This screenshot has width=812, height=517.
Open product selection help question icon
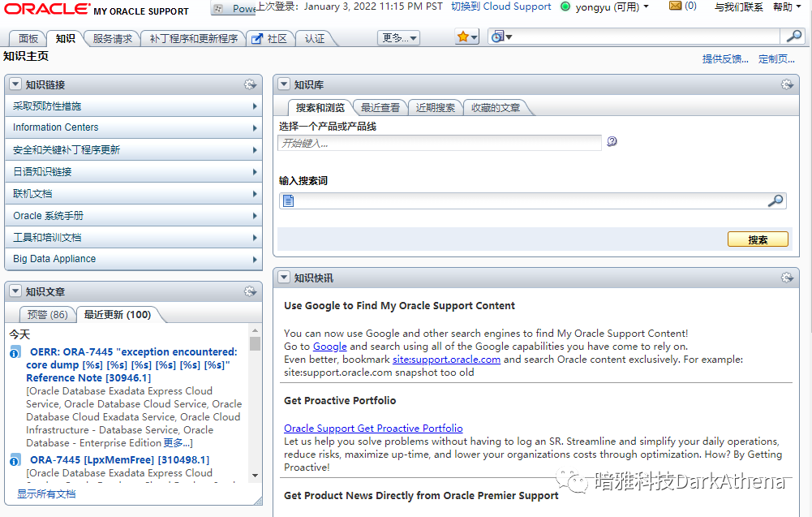click(612, 141)
